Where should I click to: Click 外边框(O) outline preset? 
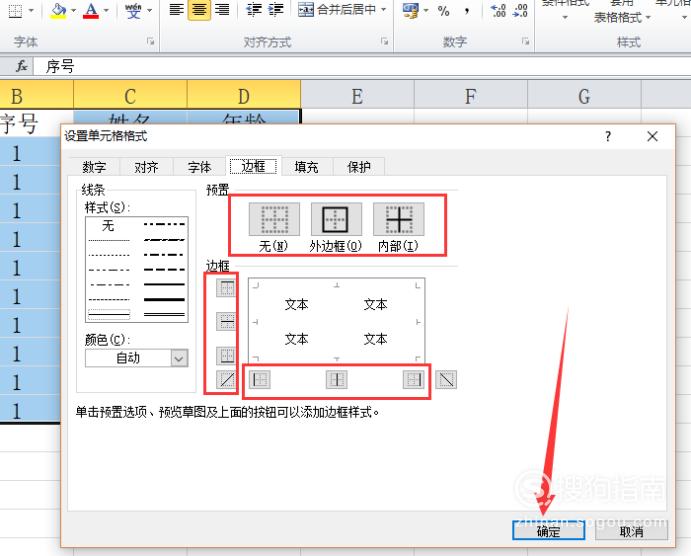click(x=336, y=219)
